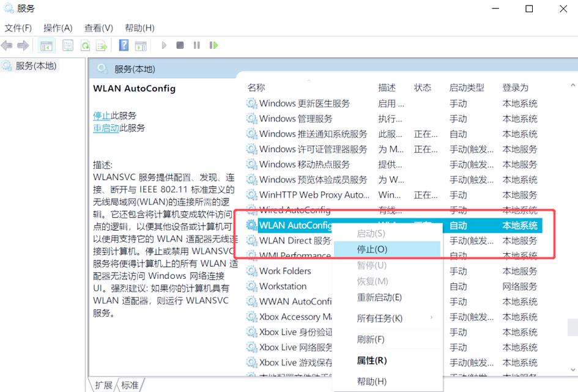Image resolution: width=578 pixels, height=392 pixels.
Task: Click the gear icon beside Windows 管理服务
Action: coord(252,119)
